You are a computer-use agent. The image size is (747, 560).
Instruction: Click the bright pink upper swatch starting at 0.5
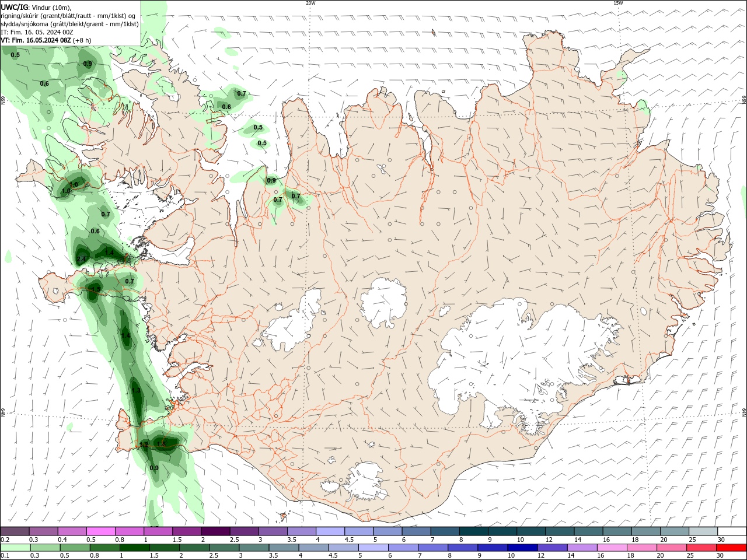pyautogui.click(x=100, y=531)
